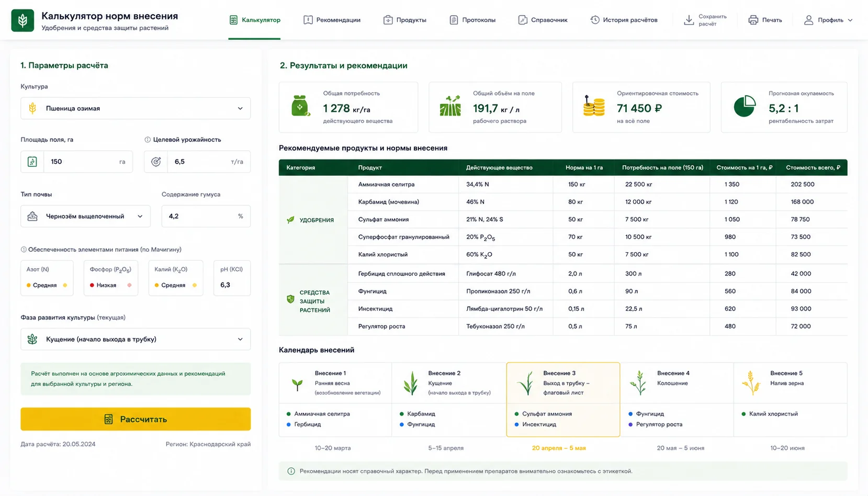Open the Азот (N) level selector
This screenshot has height=496, width=868.
click(x=47, y=278)
